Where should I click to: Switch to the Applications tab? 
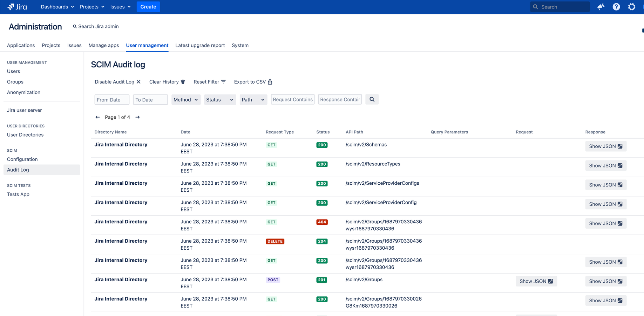(x=21, y=45)
